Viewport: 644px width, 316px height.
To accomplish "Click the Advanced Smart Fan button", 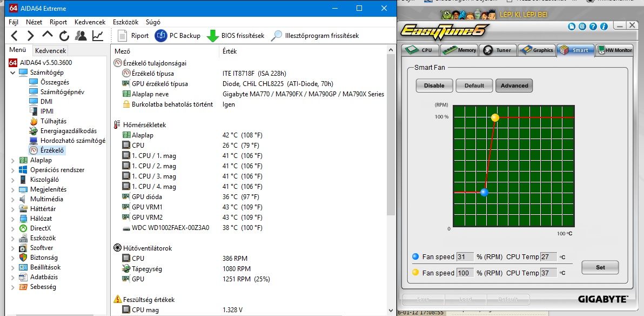I will (514, 85).
